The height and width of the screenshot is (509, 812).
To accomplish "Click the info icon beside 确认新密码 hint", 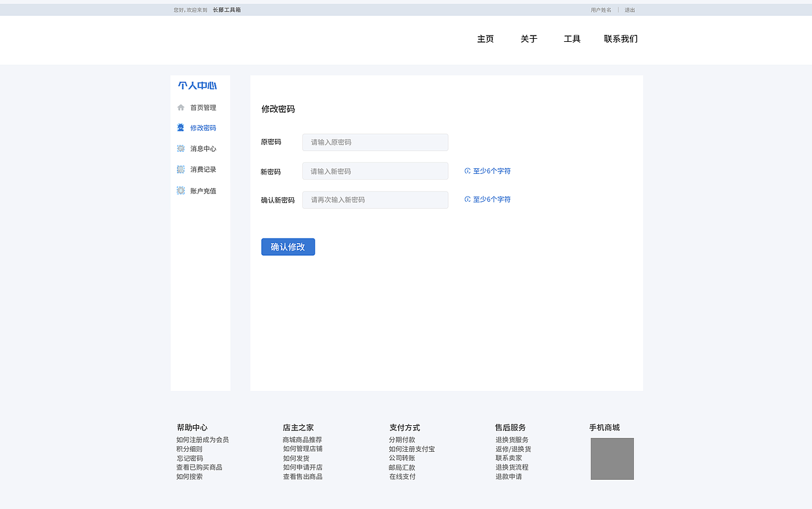I will [466, 199].
